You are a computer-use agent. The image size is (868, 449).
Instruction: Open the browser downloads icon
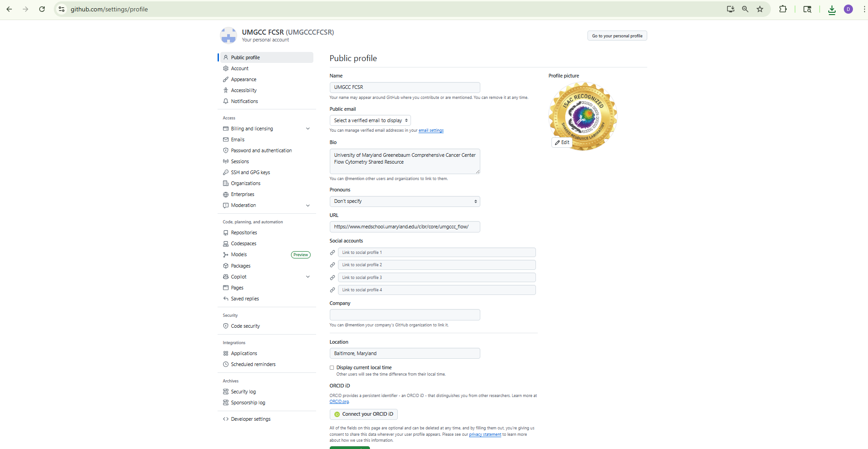pos(832,10)
